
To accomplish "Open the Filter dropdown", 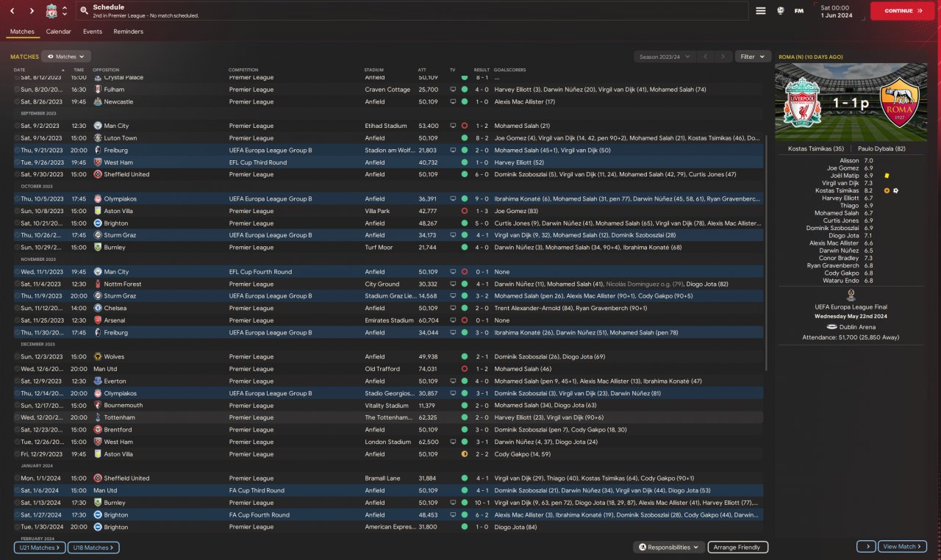I will point(753,57).
